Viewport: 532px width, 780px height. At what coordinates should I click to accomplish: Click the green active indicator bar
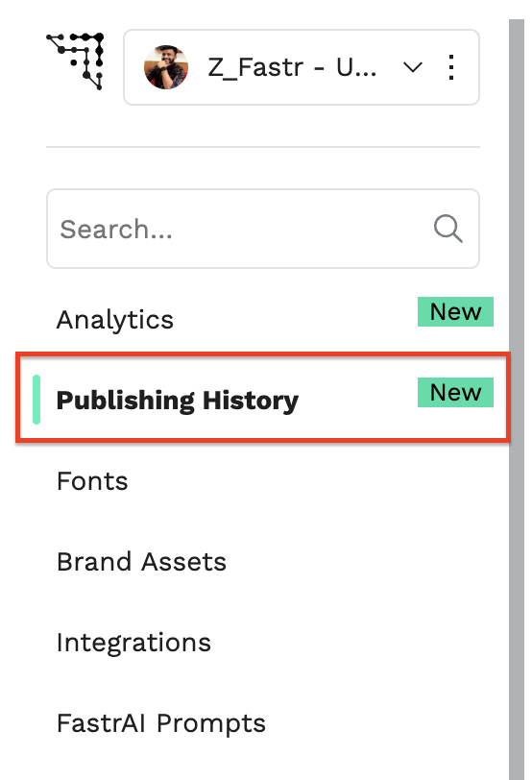[36, 400]
